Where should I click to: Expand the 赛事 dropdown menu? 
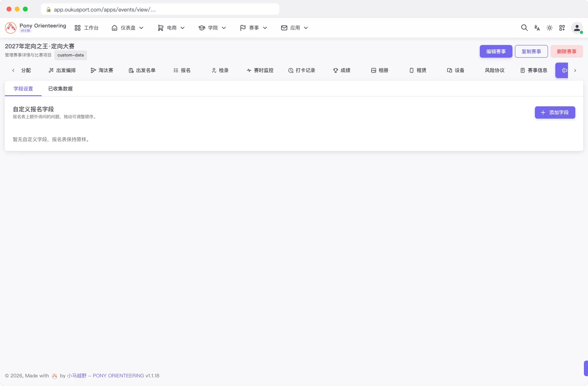[x=254, y=28]
